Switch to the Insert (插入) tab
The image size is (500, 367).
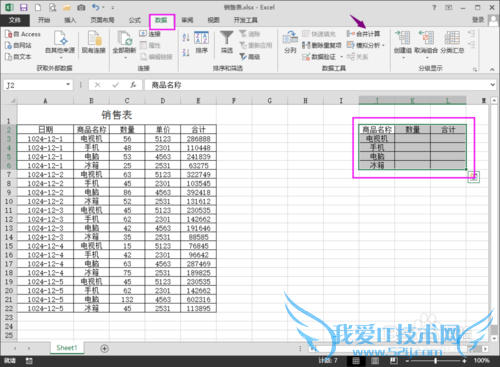pos(70,20)
